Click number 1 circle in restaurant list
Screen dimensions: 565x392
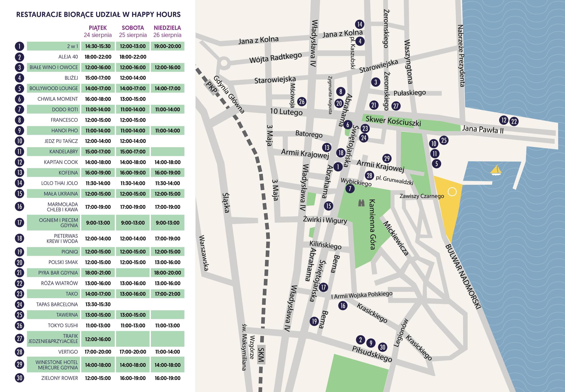(x=19, y=46)
